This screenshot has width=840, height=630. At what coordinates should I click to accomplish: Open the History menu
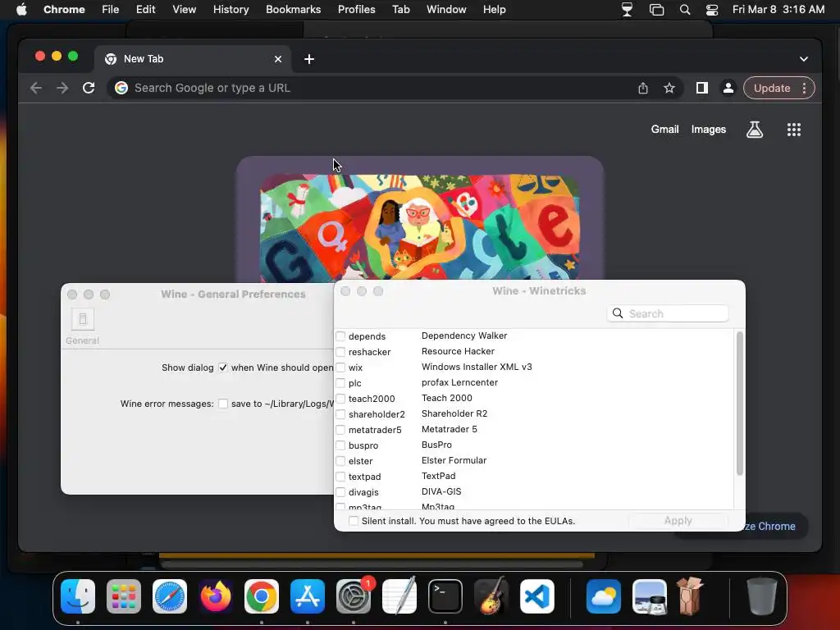pyautogui.click(x=231, y=10)
